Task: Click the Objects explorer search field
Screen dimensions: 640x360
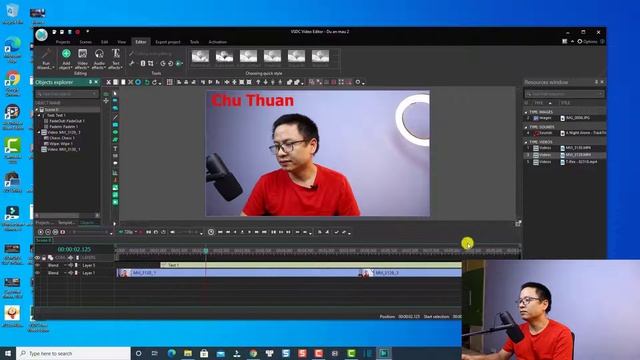Action: click(x=67, y=94)
